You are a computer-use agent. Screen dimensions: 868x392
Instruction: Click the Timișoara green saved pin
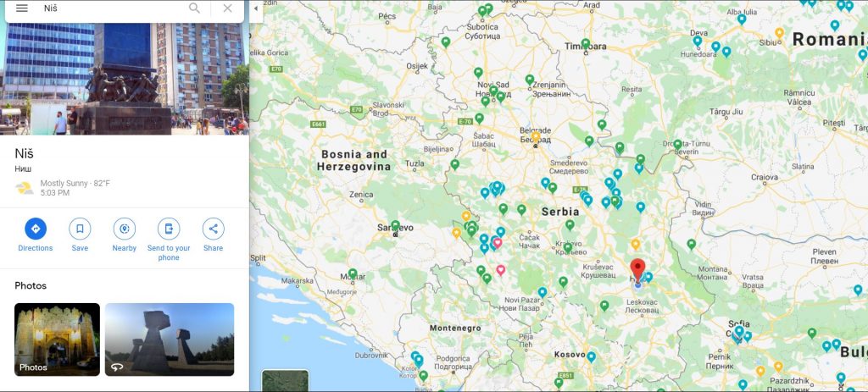pyautogui.click(x=585, y=42)
